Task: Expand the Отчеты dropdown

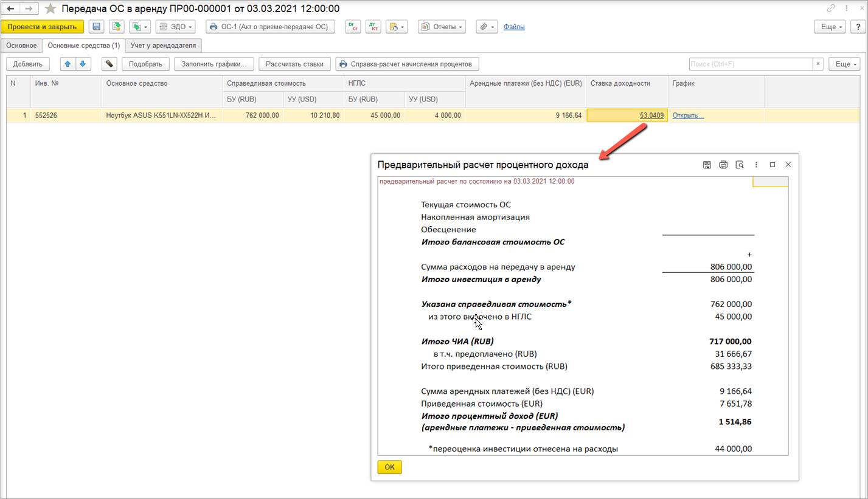Action: tap(442, 27)
